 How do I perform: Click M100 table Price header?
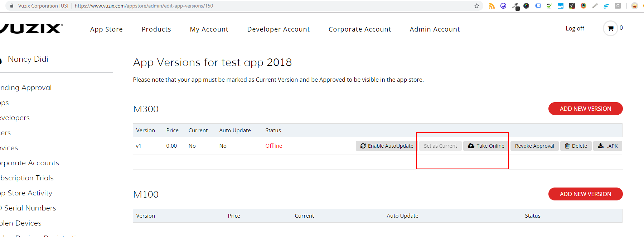coord(234,216)
